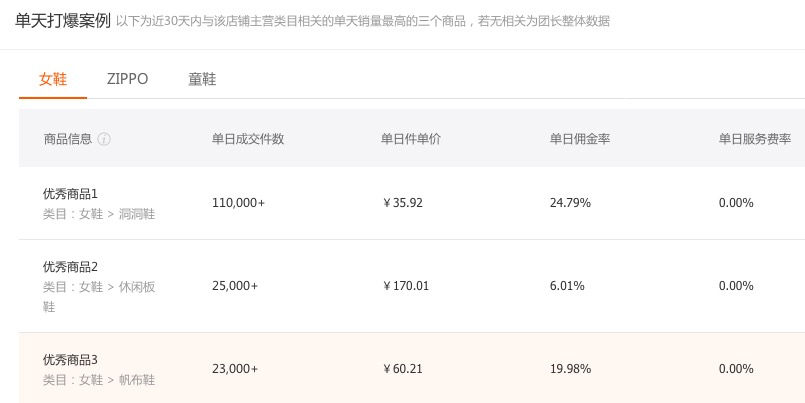The height and width of the screenshot is (403, 805).
Task: Click category text 女鞋 > 帆布鞋
Action: (117, 380)
